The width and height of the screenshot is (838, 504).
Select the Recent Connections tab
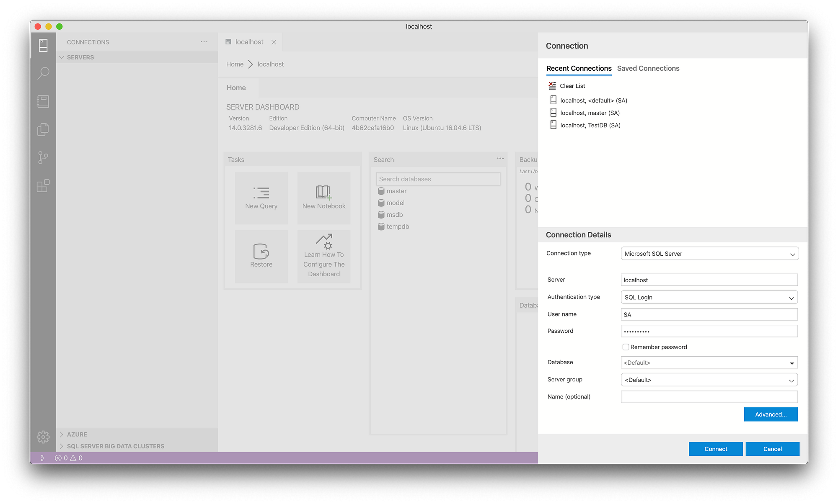click(579, 68)
